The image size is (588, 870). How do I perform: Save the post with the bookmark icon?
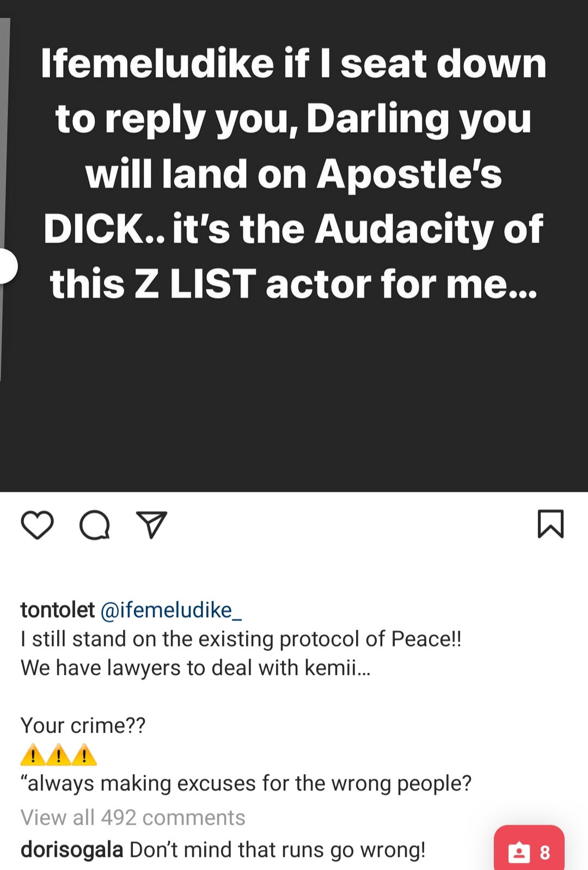(550, 524)
